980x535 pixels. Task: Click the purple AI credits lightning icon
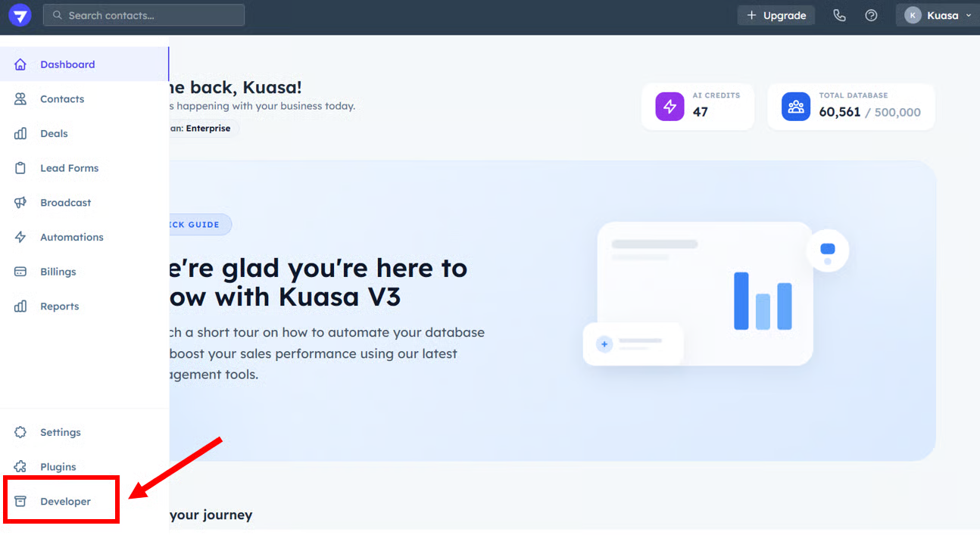click(x=669, y=107)
